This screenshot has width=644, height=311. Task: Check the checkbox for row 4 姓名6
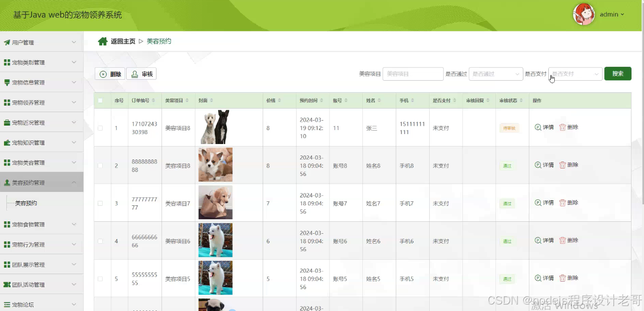pos(100,241)
